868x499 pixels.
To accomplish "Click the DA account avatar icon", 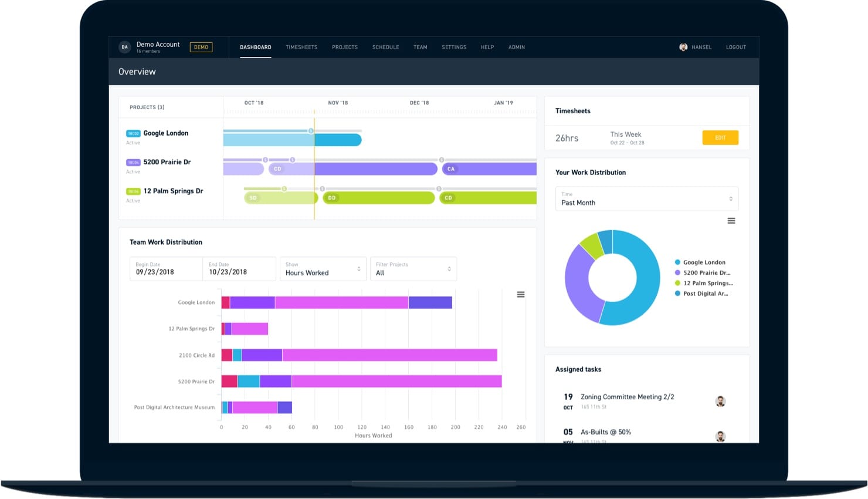I will click(x=124, y=47).
